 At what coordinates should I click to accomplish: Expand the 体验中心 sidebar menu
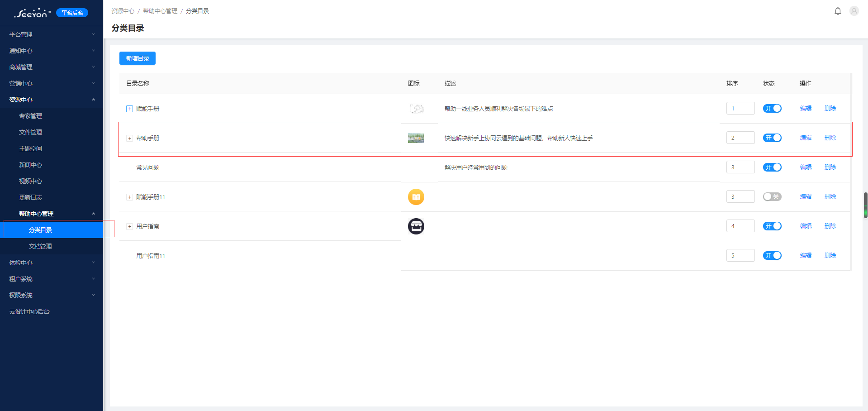tap(52, 263)
